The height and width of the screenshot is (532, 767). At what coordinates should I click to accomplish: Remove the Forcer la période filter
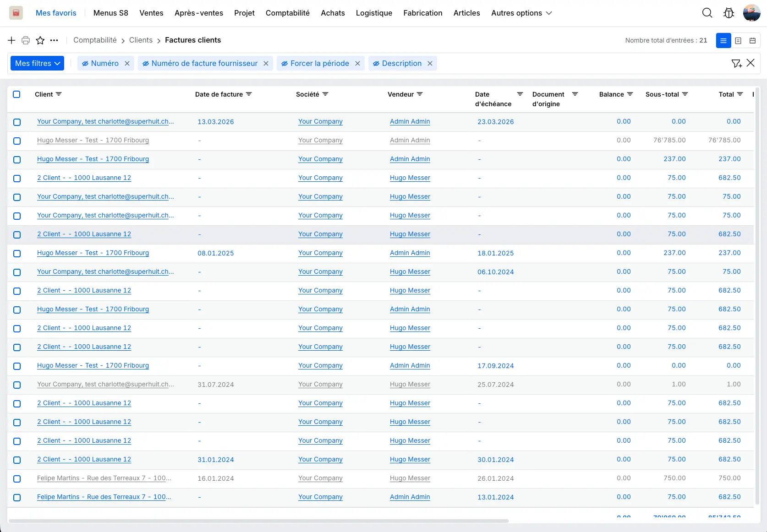[357, 64]
